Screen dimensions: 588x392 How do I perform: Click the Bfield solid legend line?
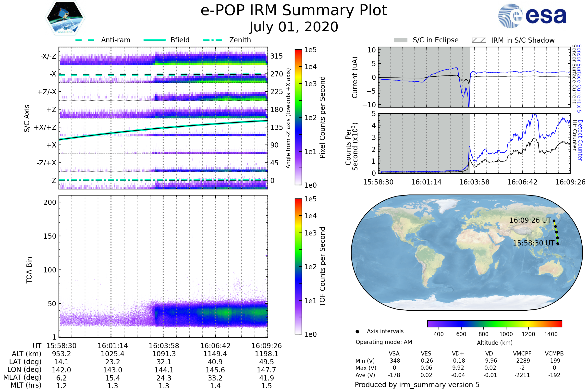click(155, 40)
